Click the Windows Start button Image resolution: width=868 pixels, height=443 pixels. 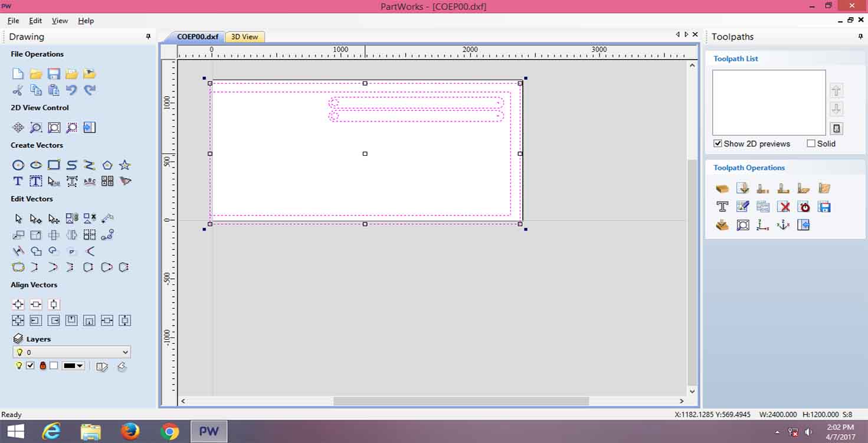click(15, 432)
